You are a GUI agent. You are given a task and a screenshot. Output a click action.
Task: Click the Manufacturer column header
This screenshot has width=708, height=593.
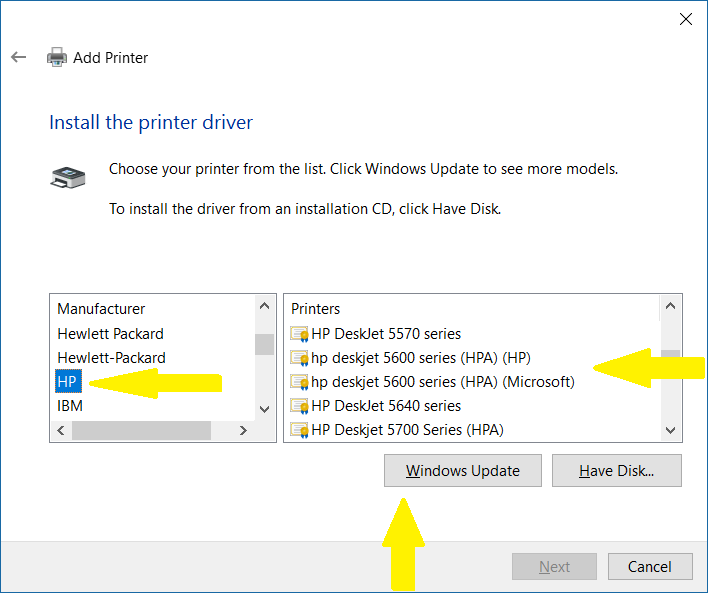(101, 309)
